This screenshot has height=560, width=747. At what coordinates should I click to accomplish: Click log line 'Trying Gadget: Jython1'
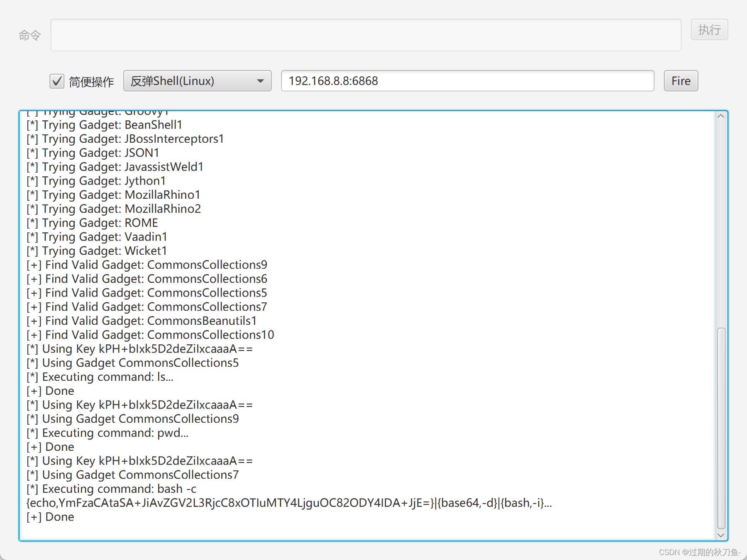[x=96, y=181]
